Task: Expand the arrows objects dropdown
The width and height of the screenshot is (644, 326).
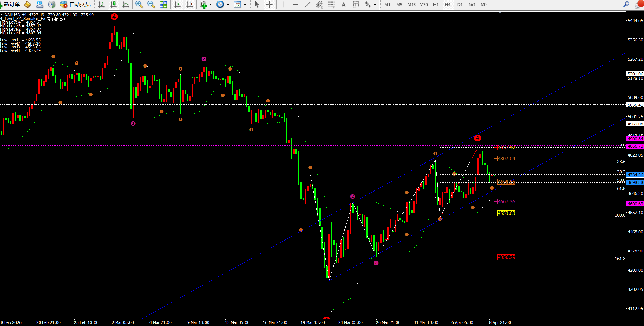Action: [x=375, y=4]
